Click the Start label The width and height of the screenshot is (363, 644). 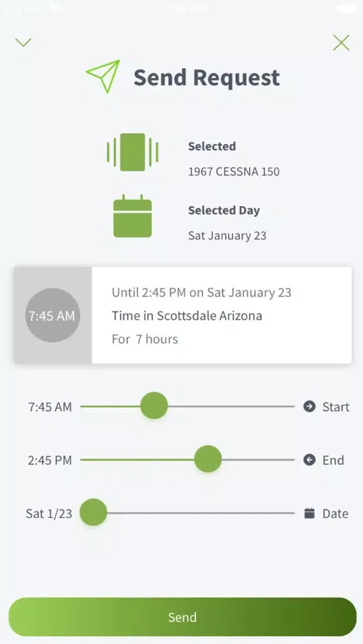point(336,407)
